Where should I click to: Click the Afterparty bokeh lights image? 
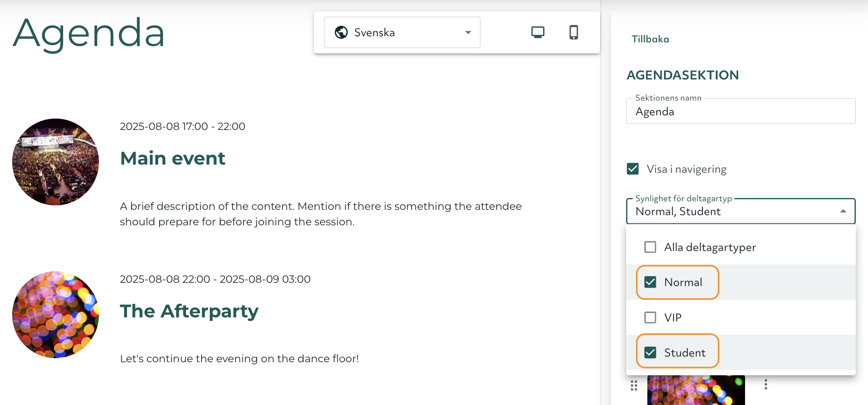point(55,315)
